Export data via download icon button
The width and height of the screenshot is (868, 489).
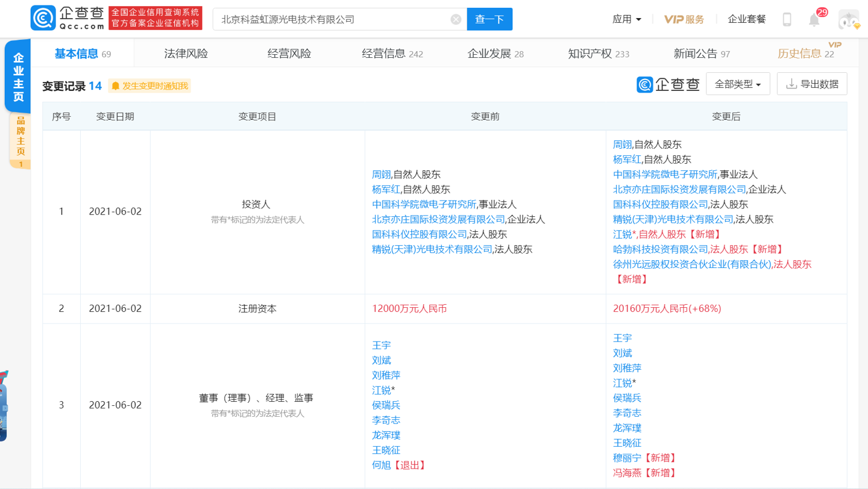[x=812, y=84]
